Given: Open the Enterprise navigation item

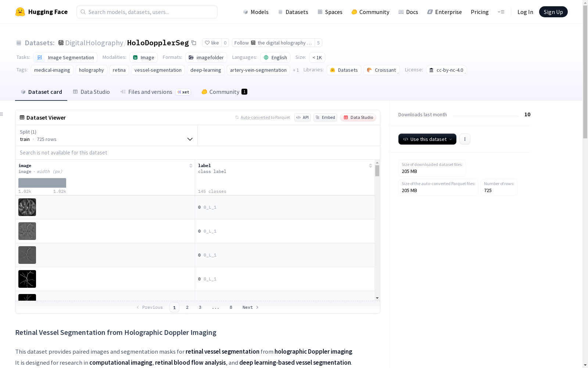Looking at the screenshot, I should 445,12.
